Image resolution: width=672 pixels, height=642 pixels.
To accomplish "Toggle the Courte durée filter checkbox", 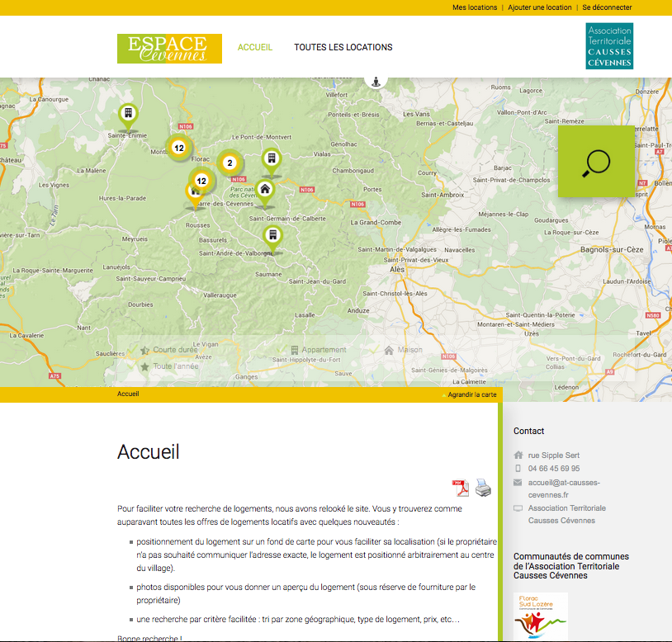I will click(132, 350).
